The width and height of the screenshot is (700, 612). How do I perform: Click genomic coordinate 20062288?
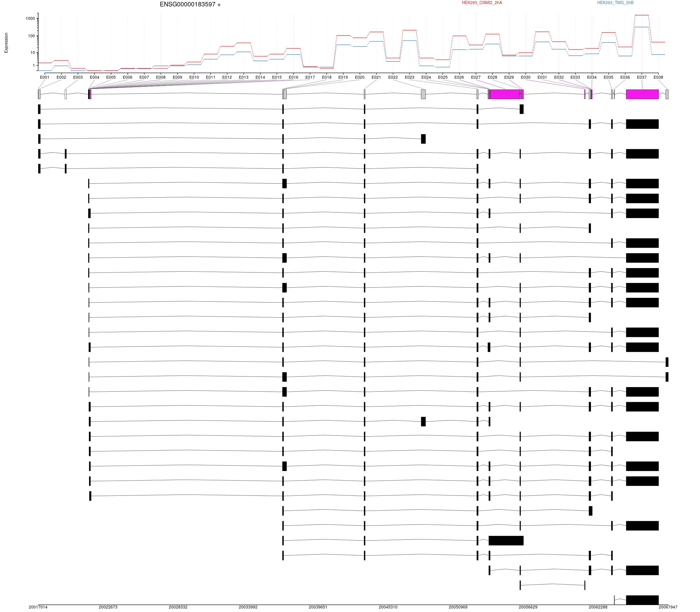598,607
